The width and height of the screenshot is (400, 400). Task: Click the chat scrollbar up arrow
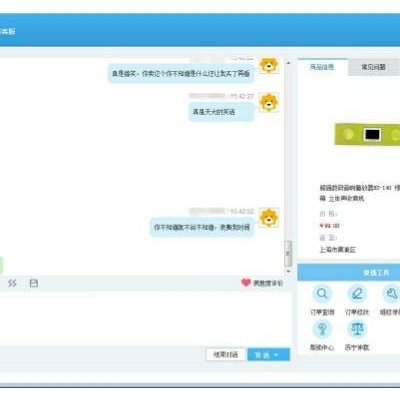(288, 63)
